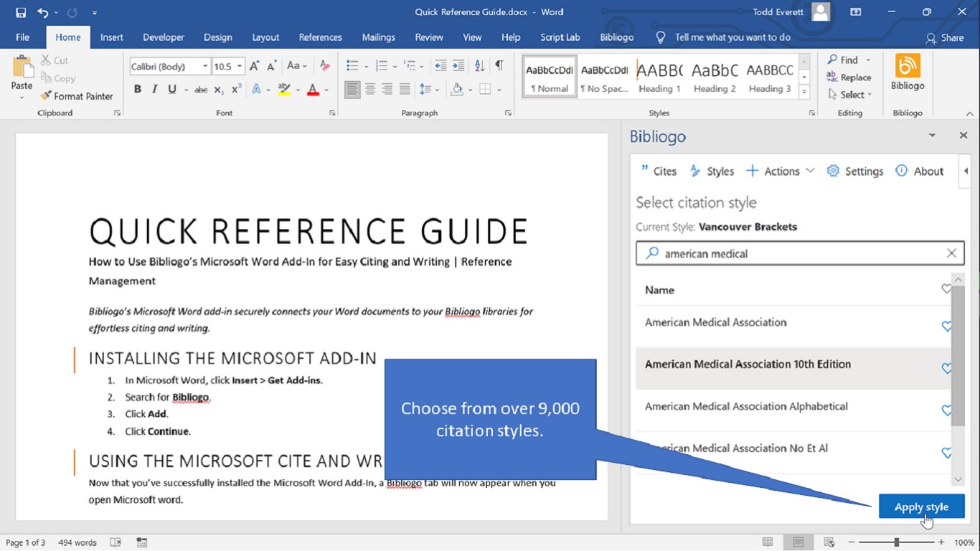Decrease paragraph indent
Image resolution: width=980 pixels, height=551 pixels.
pyautogui.click(x=440, y=66)
